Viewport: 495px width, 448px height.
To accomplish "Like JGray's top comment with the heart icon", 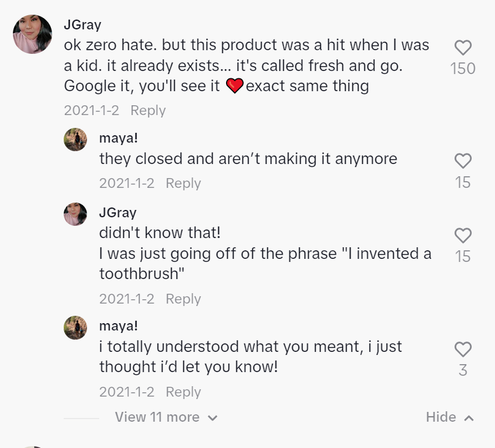I will [463, 48].
